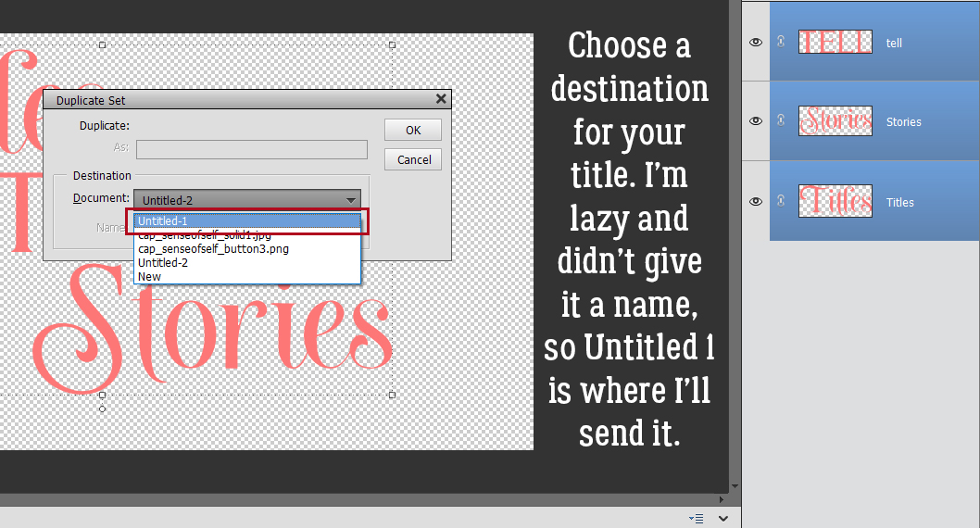Toggle link icon on Stories layer
The width and height of the screenshot is (980, 528).
click(x=781, y=120)
